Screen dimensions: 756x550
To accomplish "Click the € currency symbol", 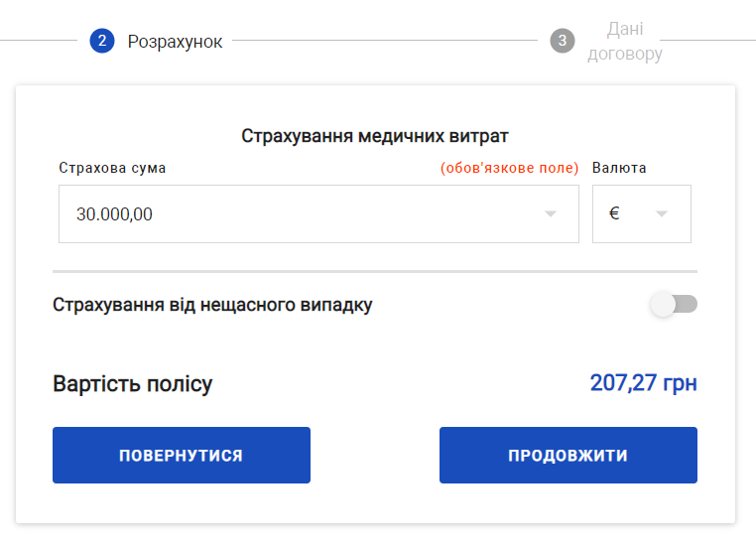I will tap(615, 213).
